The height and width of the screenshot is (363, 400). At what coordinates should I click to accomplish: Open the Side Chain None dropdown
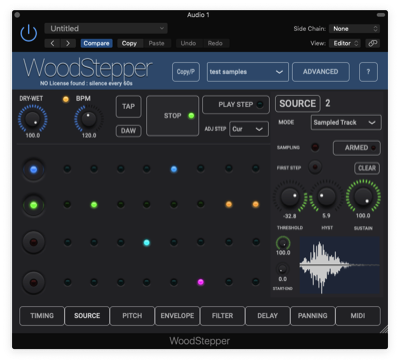click(x=354, y=29)
